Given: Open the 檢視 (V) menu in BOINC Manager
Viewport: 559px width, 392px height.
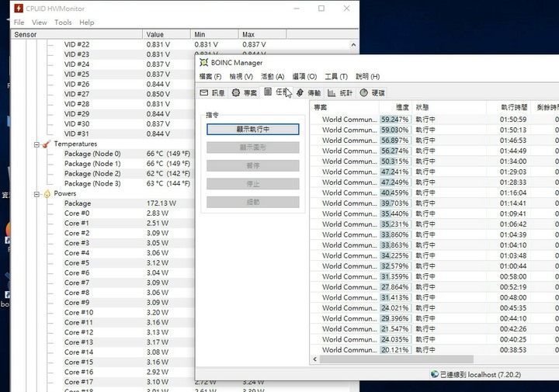Looking at the screenshot, I should (241, 76).
